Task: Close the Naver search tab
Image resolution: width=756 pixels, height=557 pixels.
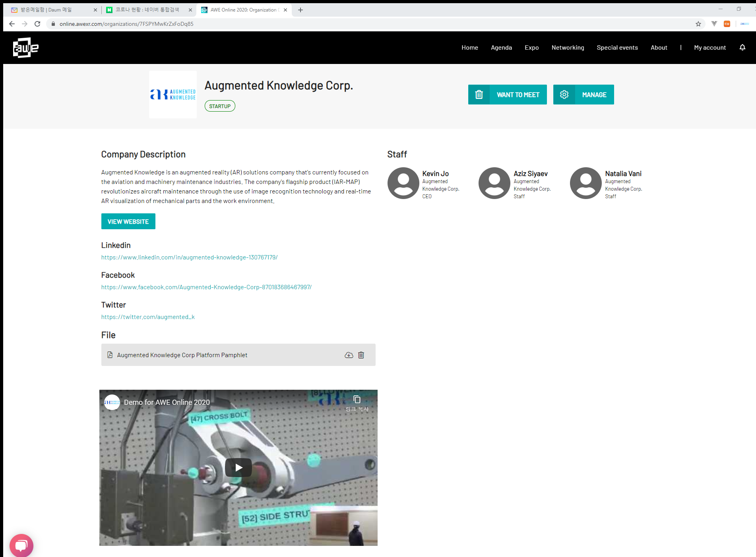Action: click(x=190, y=10)
